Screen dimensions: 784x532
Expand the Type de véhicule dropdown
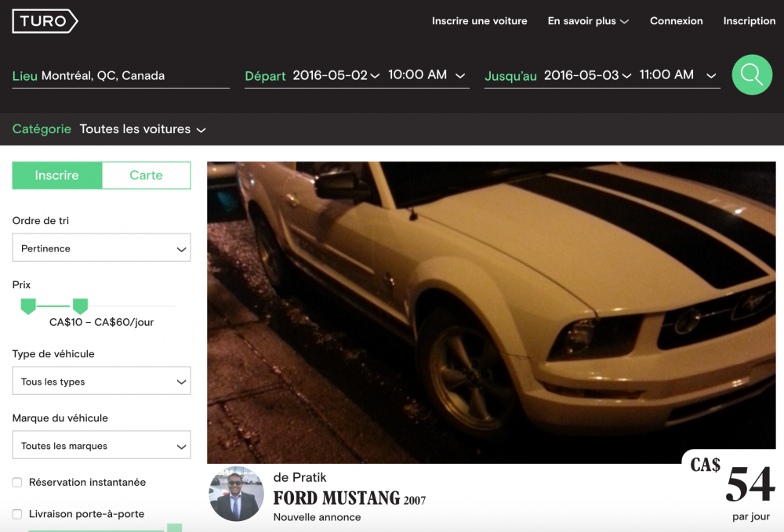point(101,382)
